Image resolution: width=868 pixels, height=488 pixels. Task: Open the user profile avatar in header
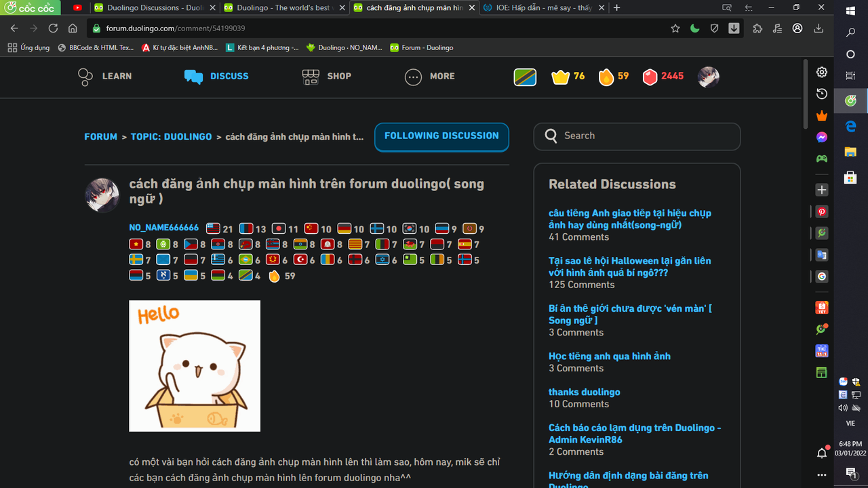click(x=709, y=77)
